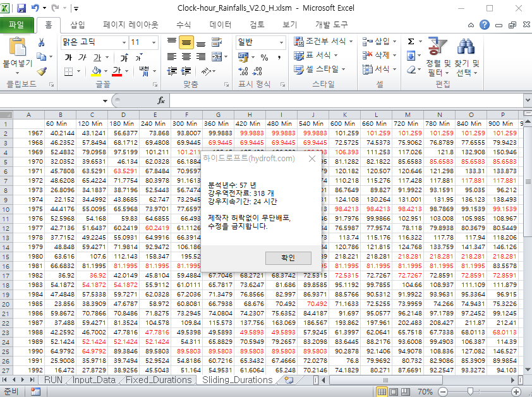
Task: Toggle middle vertical align
Action: tap(186, 42)
